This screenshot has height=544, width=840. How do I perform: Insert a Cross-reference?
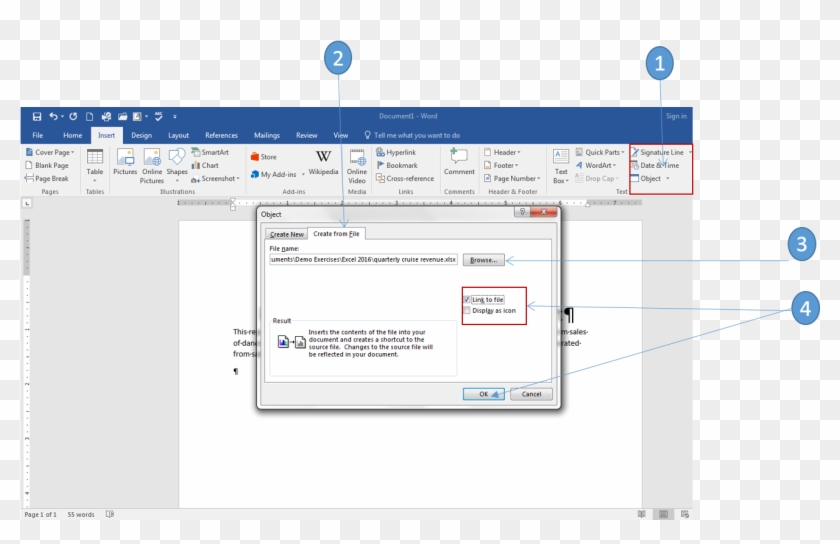pyautogui.click(x=405, y=178)
